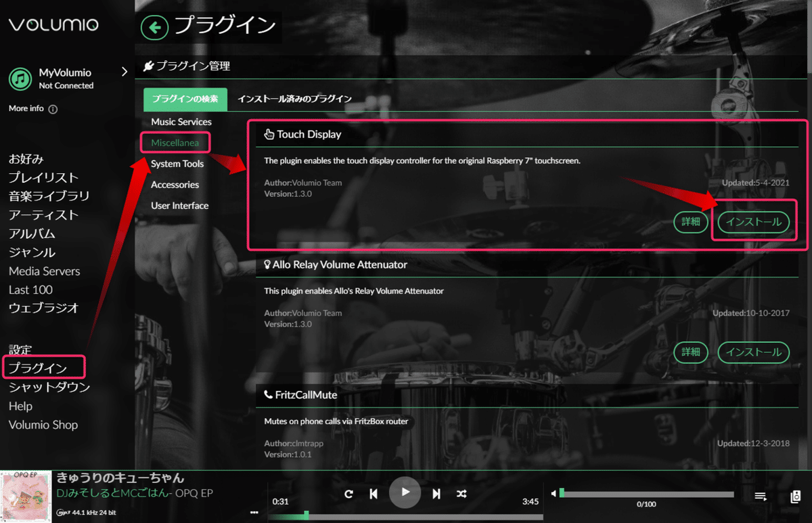Open アルバム in sidebar
This screenshot has height=523, width=812.
click(32, 234)
